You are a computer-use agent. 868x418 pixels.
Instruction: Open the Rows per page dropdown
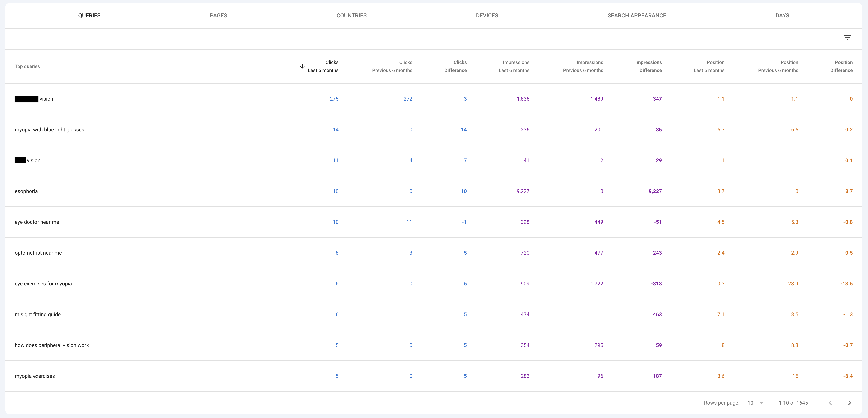tap(755, 403)
